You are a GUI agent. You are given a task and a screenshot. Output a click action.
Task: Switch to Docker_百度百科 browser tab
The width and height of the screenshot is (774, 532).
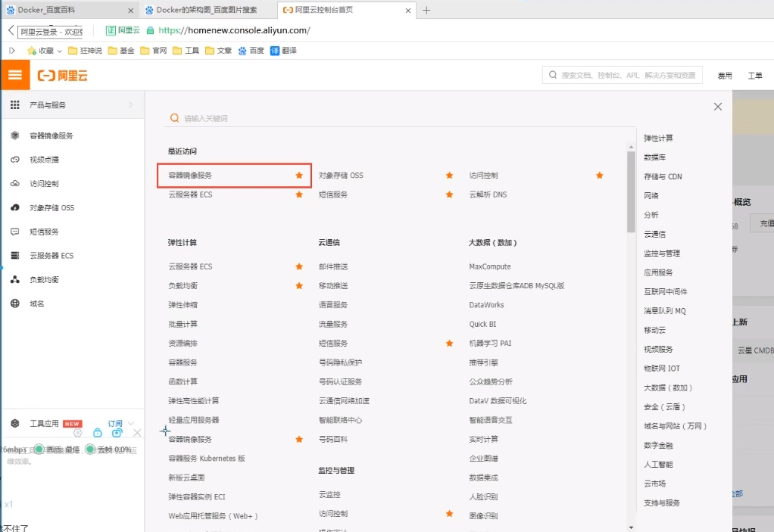tap(69, 10)
